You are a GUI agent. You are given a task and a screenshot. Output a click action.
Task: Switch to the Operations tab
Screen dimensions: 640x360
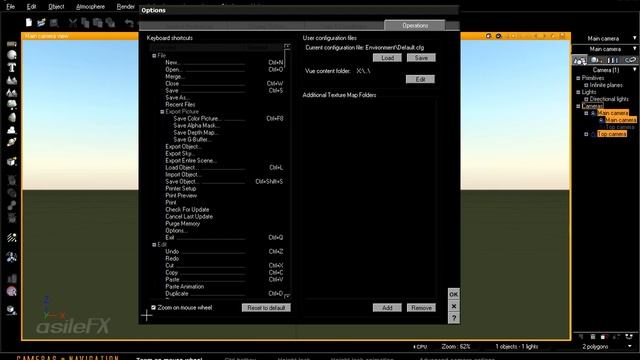415,25
